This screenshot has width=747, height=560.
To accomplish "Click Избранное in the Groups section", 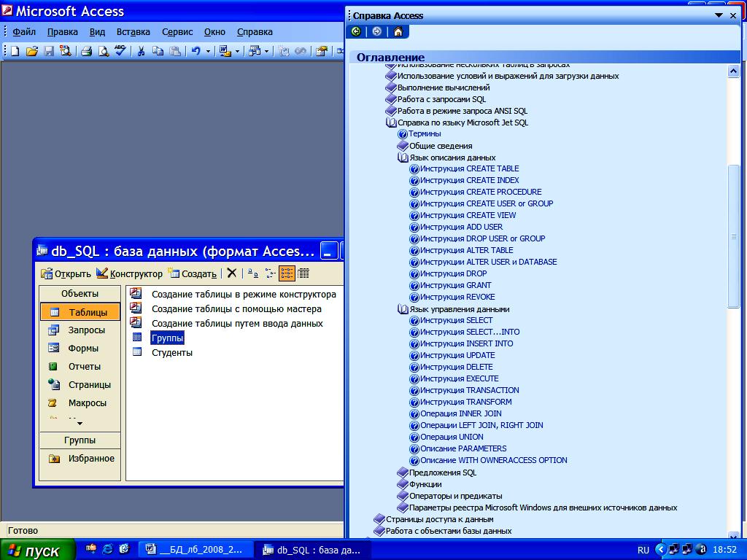I will (x=80, y=459).
